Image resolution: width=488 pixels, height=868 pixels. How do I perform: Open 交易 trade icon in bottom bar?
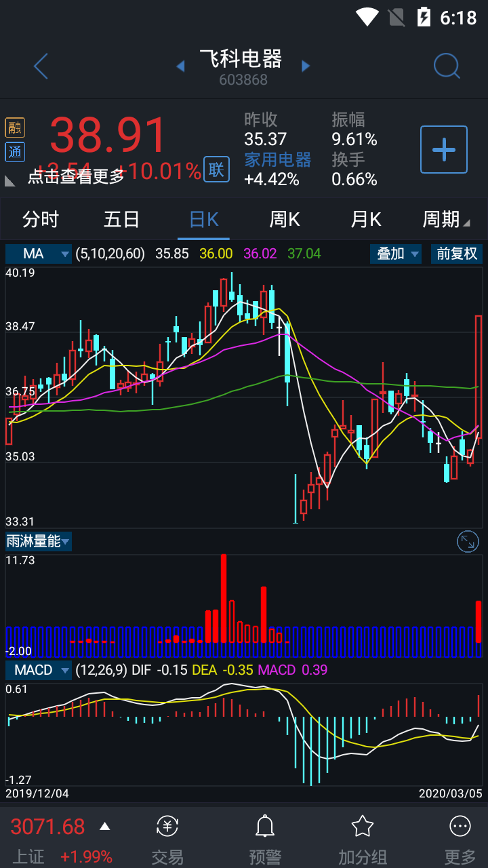tap(167, 826)
